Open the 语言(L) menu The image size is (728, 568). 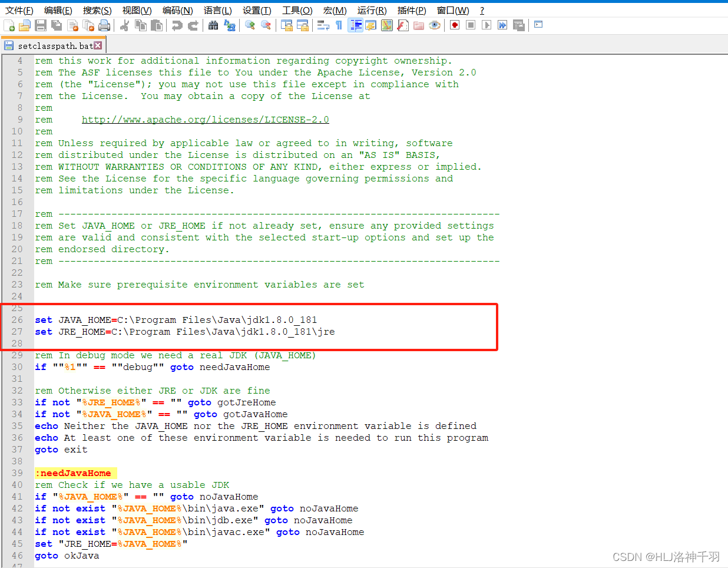218,10
